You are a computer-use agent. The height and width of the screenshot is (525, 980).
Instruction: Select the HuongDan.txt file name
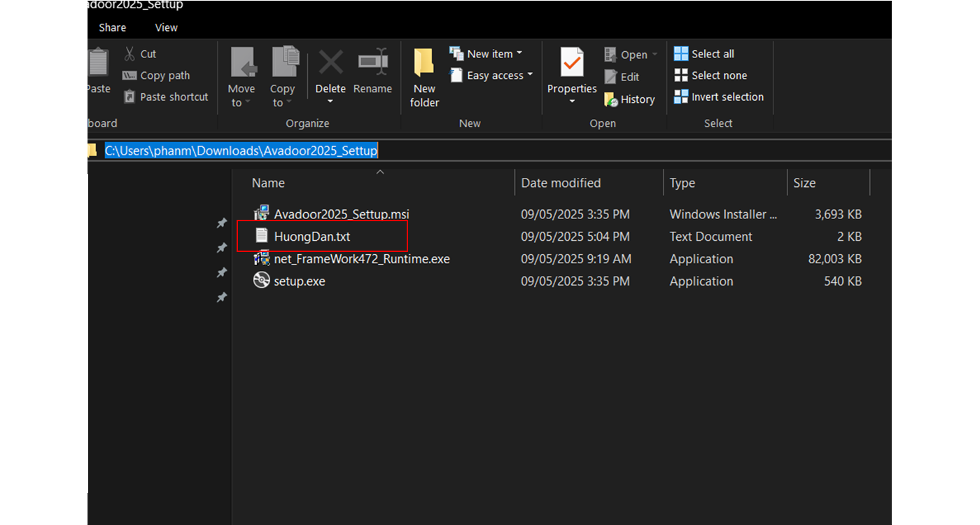tap(312, 237)
